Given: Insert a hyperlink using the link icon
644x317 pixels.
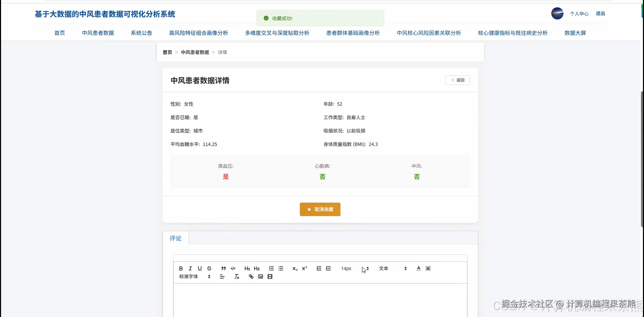Looking at the screenshot, I should tap(251, 277).
